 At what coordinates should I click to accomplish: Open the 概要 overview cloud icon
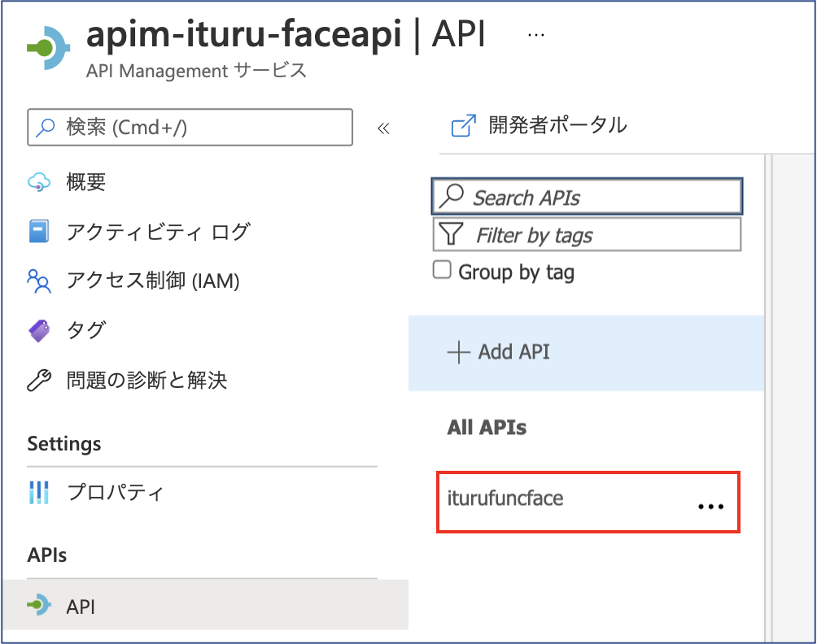click(x=39, y=182)
